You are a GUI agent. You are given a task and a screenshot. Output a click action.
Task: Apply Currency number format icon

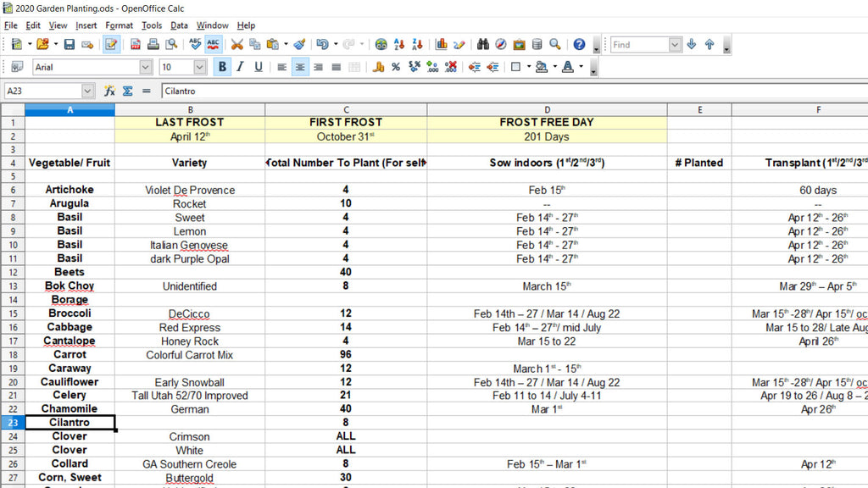point(378,67)
